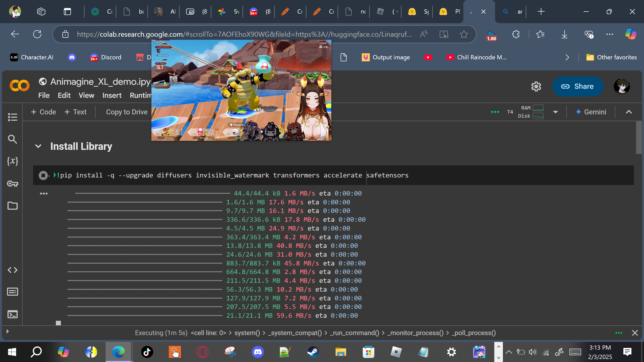The image size is (644, 362).
Task: Open browser Extensions puzzle icon
Action: click(516, 34)
